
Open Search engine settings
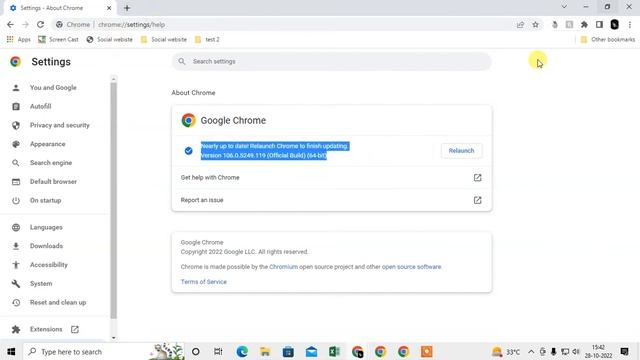point(51,163)
